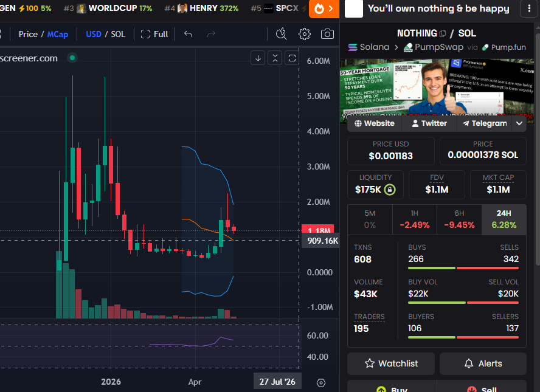Click the down-arrow chart pane button

[258, 58]
